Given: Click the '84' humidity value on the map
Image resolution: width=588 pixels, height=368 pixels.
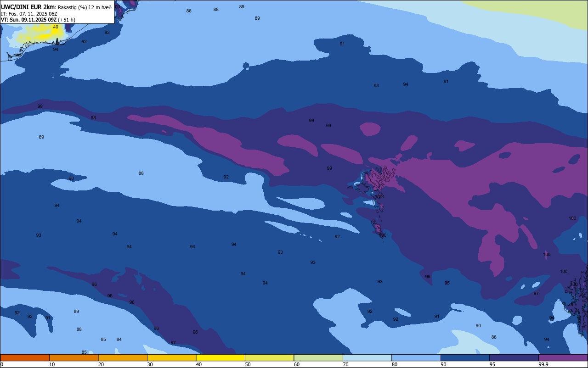Looking at the screenshot, I should click(119, 340).
